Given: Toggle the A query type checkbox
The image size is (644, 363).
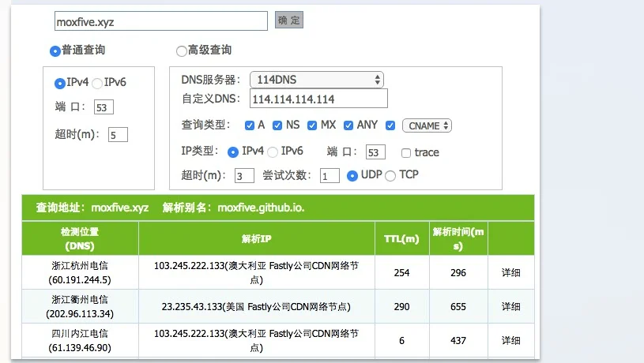Looking at the screenshot, I should 250,125.
